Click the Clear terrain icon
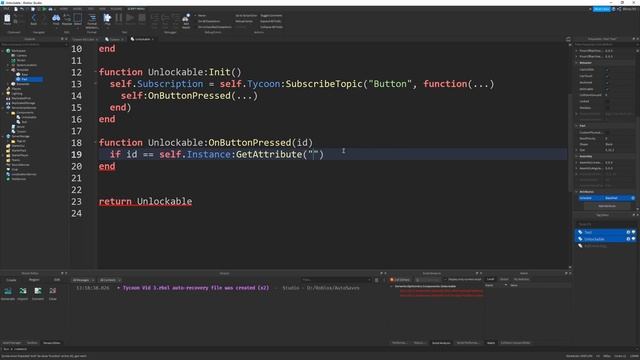This screenshot has height=360, width=640. tap(53, 291)
